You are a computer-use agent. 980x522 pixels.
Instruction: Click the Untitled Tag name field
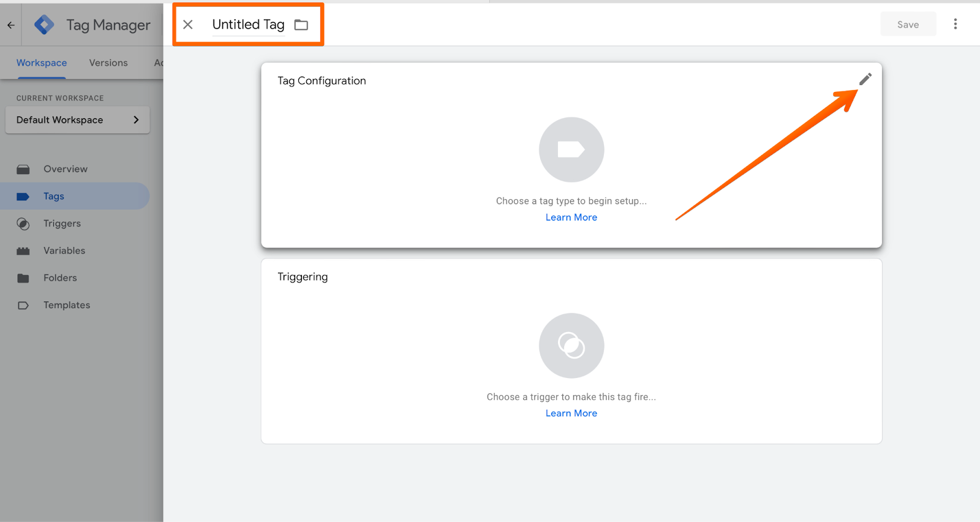click(248, 25)
